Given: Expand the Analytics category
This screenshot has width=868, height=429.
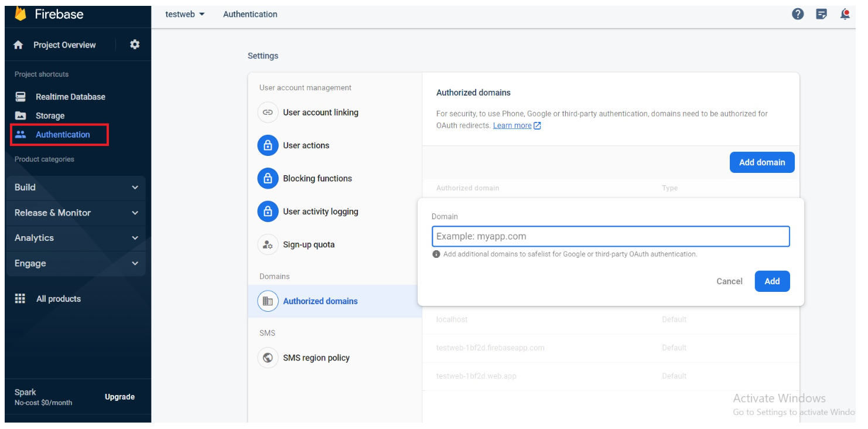Looking at the screenshot, I should point(76,238).
